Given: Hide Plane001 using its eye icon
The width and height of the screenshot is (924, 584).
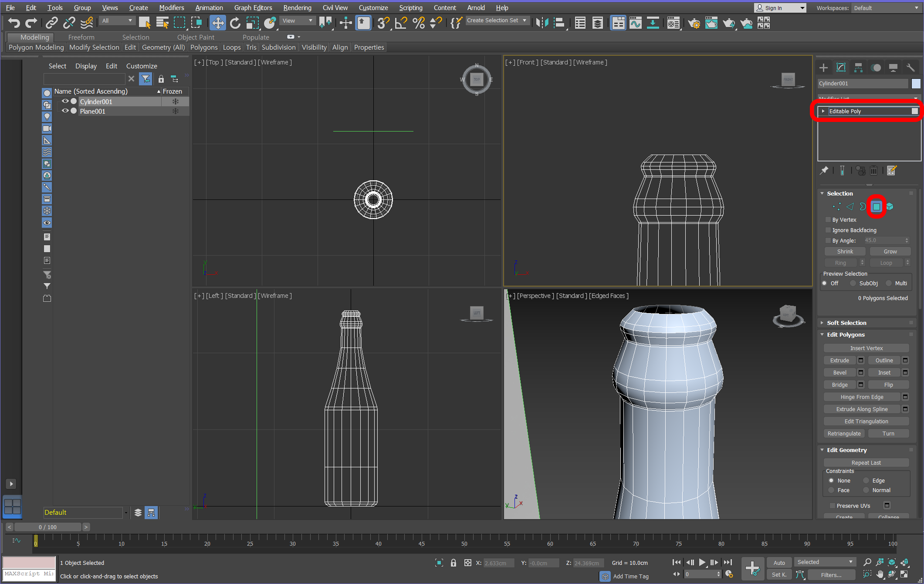Looking at the screenshot, I should [x=65, y=111].
